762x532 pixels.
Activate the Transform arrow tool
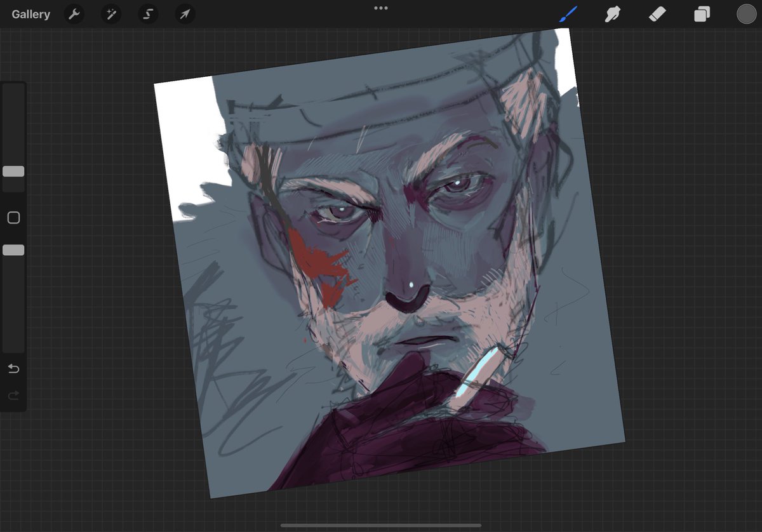(185, 14)
